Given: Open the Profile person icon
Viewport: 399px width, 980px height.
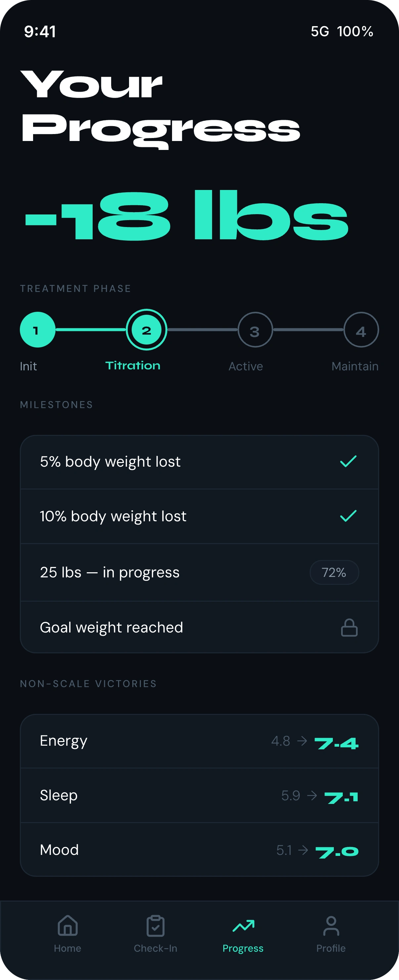Looking at the screenshot, I should pyautogui.click(x=331, y=926).
